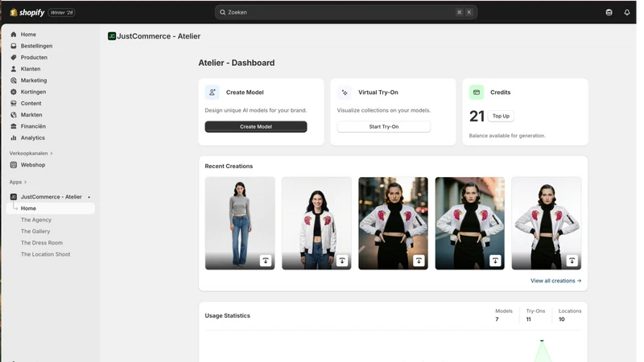Click the Kortingen discount icon

(x=14, y=92)
